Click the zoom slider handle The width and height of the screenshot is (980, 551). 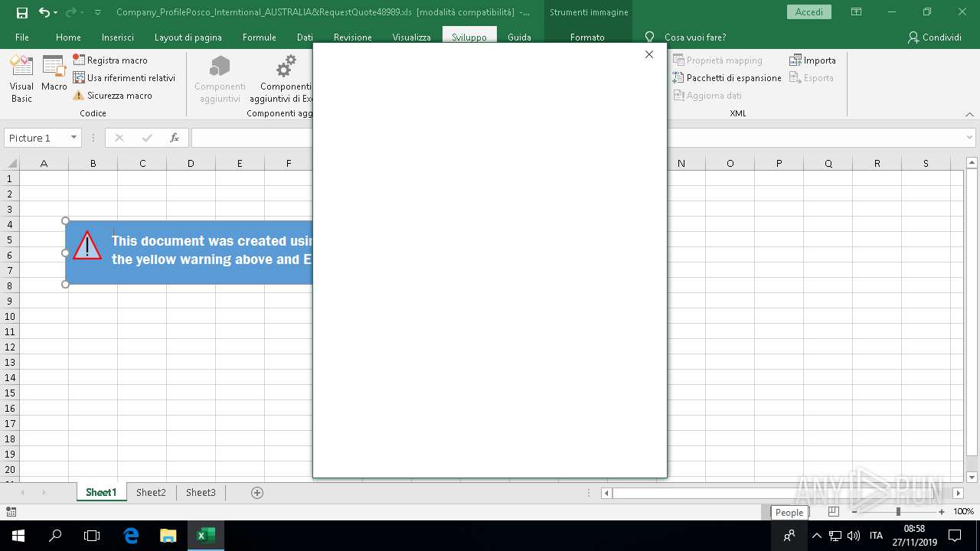click(898, 512)
